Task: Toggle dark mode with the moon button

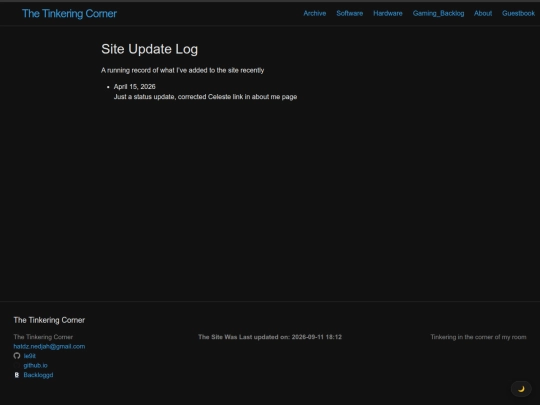Action: coord(521,389)
